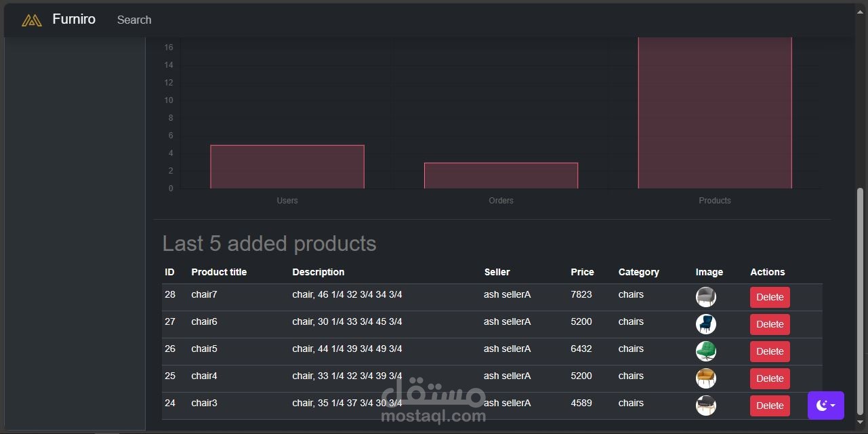Click the Users bar in chart
This screenshot has height=434, width=868.
click(x=287, y=167)
